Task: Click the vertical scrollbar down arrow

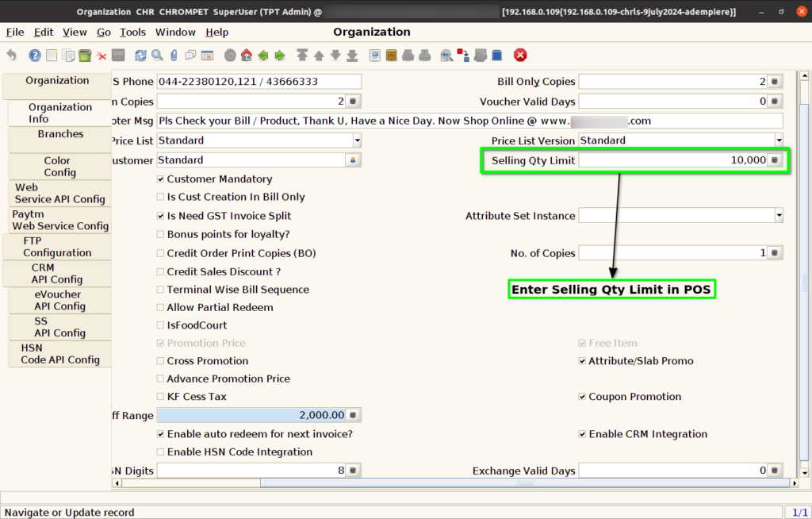Action: tap(804, 473)
